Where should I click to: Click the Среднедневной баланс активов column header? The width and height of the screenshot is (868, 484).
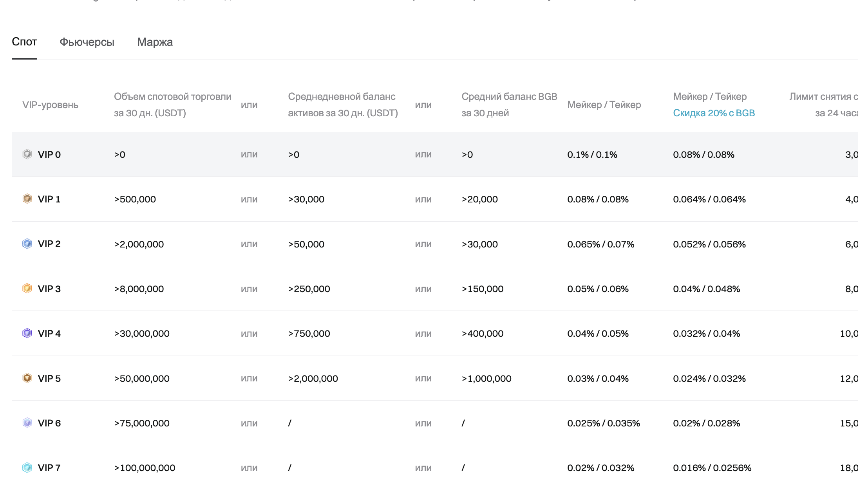tap(343, 105)
